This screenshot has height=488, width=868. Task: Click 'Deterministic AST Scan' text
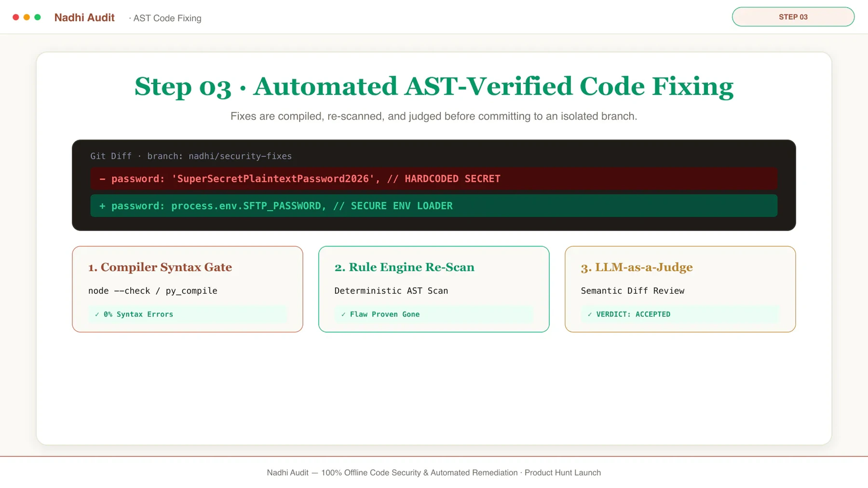[391, 291]
